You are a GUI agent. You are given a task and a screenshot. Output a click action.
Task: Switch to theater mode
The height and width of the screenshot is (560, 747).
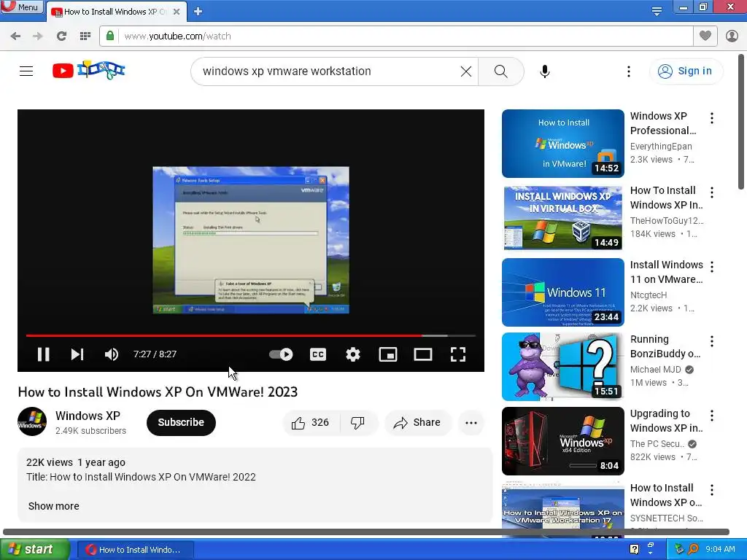click(423, 354)
